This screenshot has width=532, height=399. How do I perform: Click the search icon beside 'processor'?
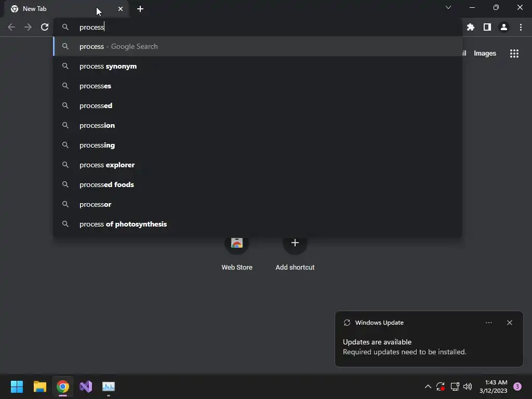pyautogui.click(x=65, y=204)
